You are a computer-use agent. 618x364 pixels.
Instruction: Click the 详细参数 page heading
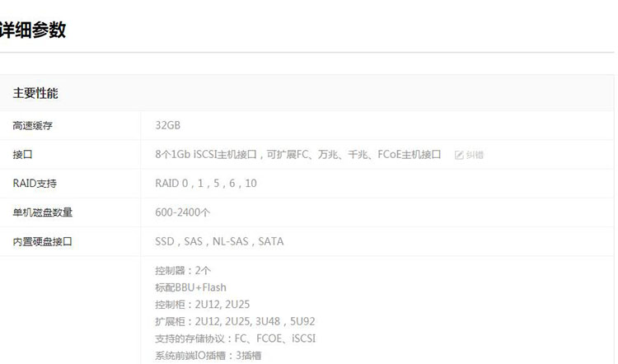(33, 30)
